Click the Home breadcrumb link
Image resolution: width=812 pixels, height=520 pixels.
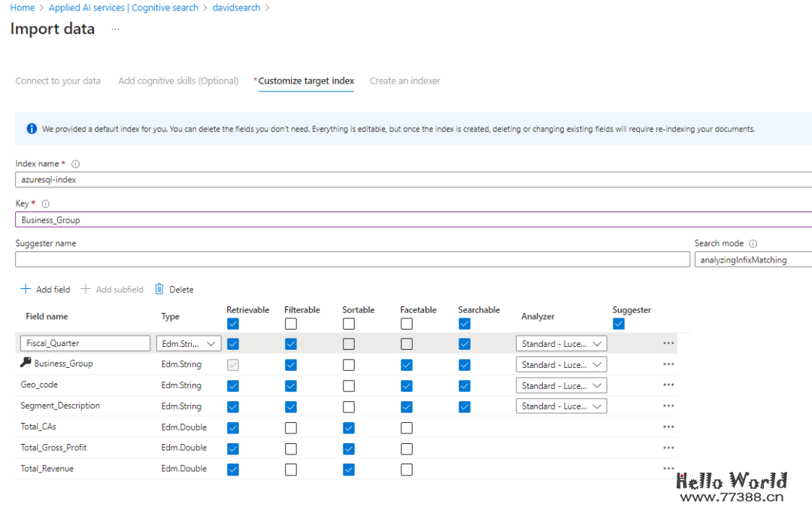click(22, 8)
